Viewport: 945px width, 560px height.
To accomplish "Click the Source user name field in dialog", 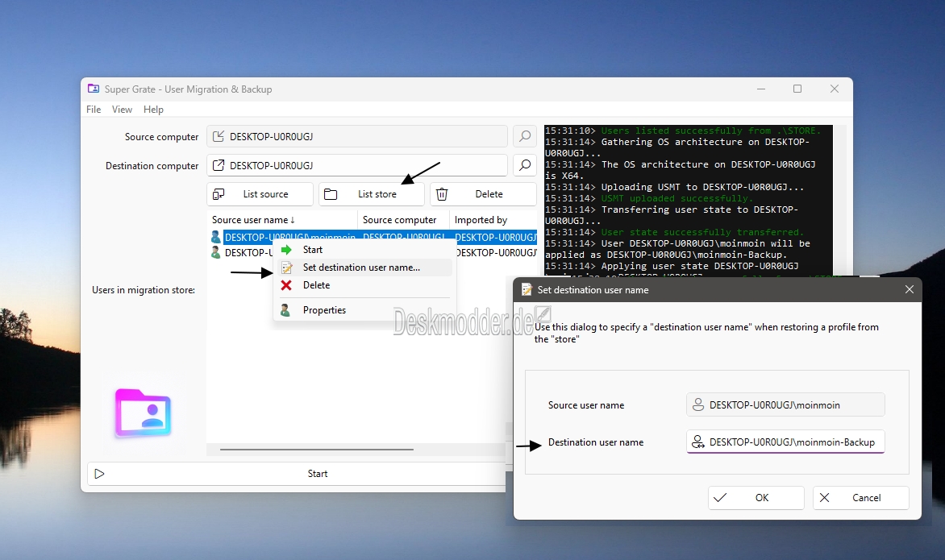I will pos(785,404).
